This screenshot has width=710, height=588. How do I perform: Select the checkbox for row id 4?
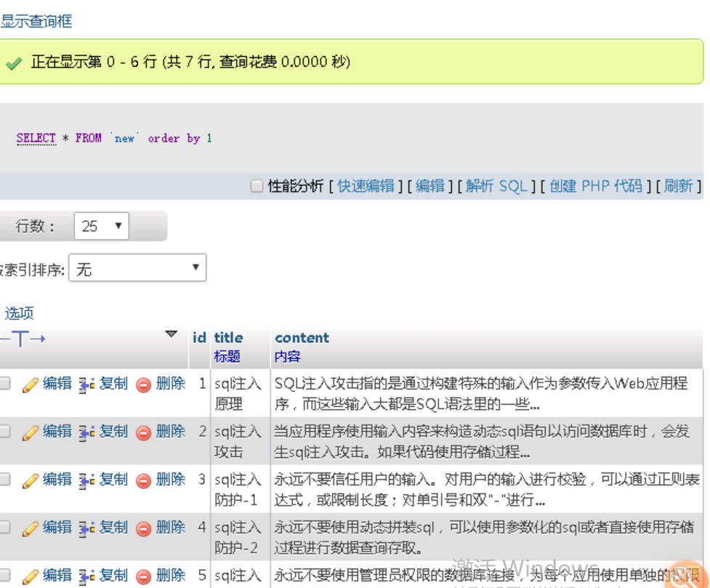coord(4,527)
